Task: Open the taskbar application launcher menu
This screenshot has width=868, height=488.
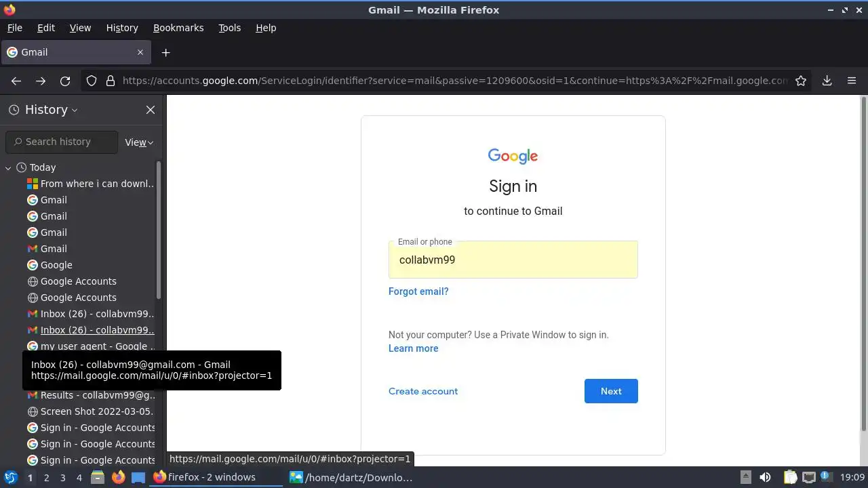Action: pos(10,477)
